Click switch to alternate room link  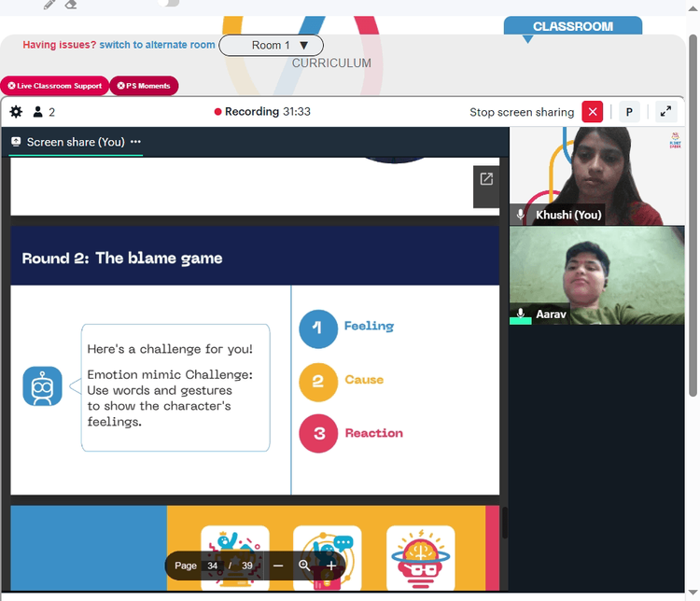point(157,45)
